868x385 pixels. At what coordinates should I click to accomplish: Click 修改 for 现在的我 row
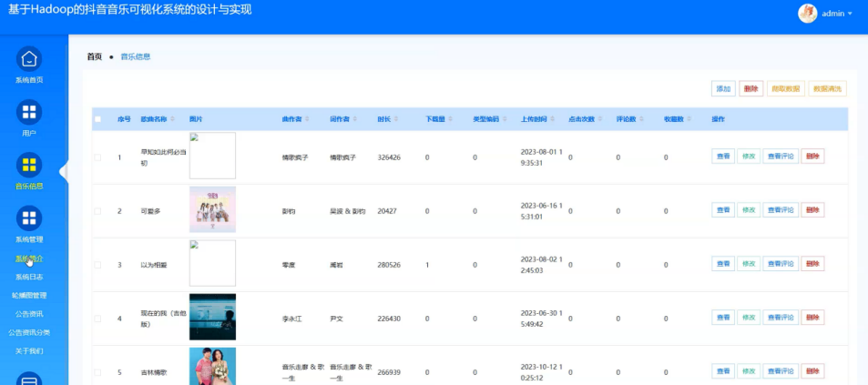click(749, 317)
